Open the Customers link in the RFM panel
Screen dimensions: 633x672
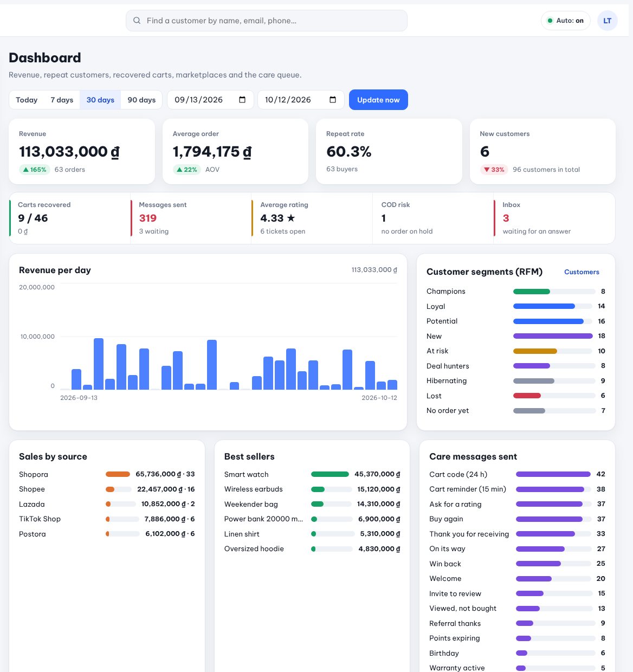coord(582,272)
